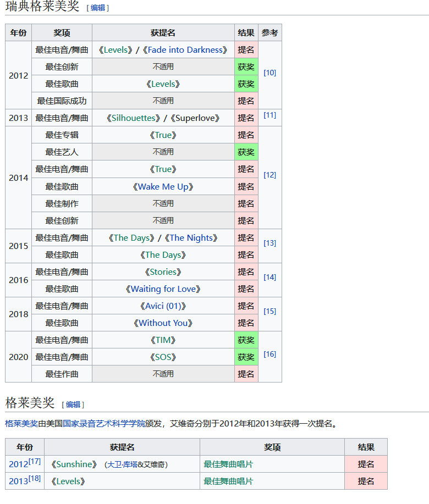Follow reference [16] for 2020
The width and height of the screenshot is (429, 504).
pos(270,354)
